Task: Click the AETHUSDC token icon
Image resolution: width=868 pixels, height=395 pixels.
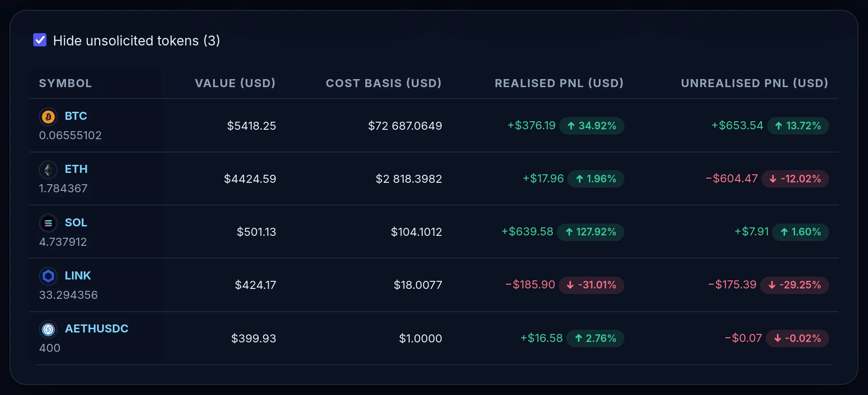Action: point(48,329)
